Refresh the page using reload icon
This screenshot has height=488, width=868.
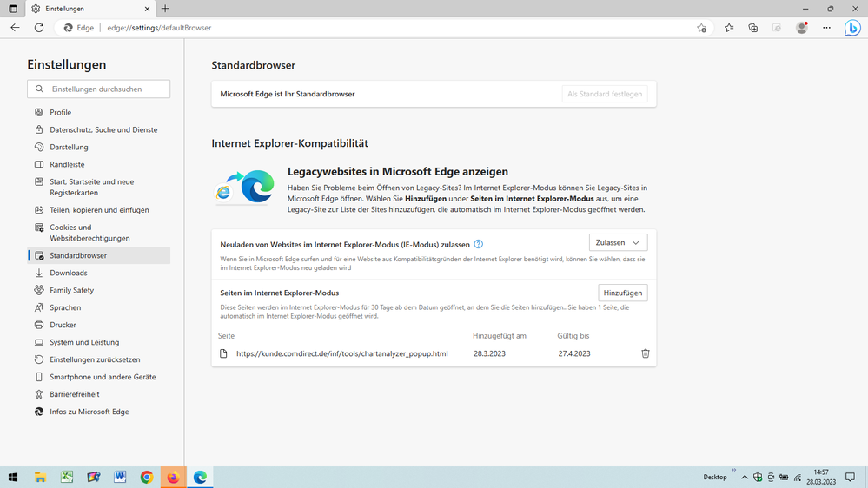click(x=39, y=28)
